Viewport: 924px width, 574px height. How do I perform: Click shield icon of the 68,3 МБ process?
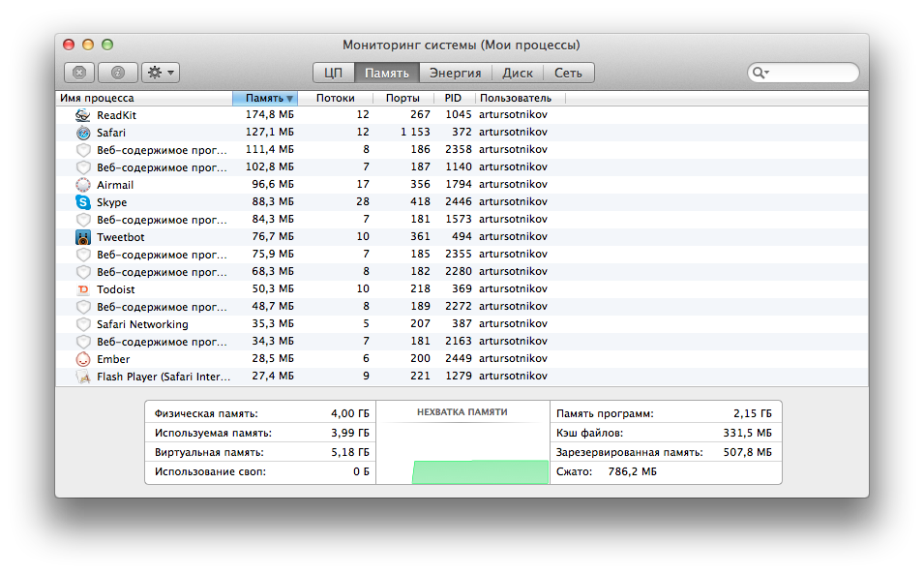point(83,272)
